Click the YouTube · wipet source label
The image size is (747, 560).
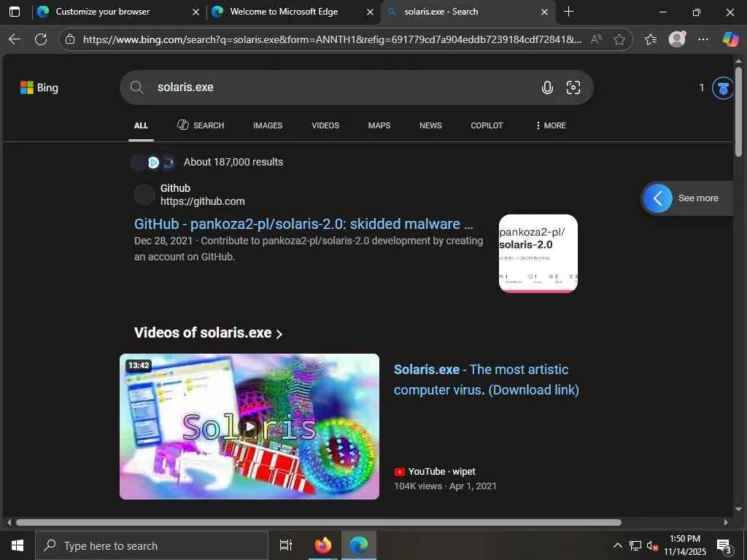[x=435, y=472]
